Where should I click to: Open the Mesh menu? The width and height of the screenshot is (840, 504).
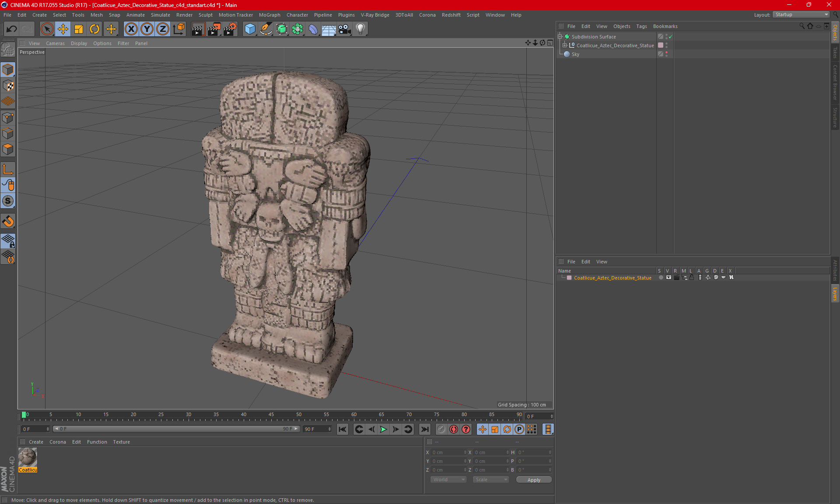pos(96,15)
